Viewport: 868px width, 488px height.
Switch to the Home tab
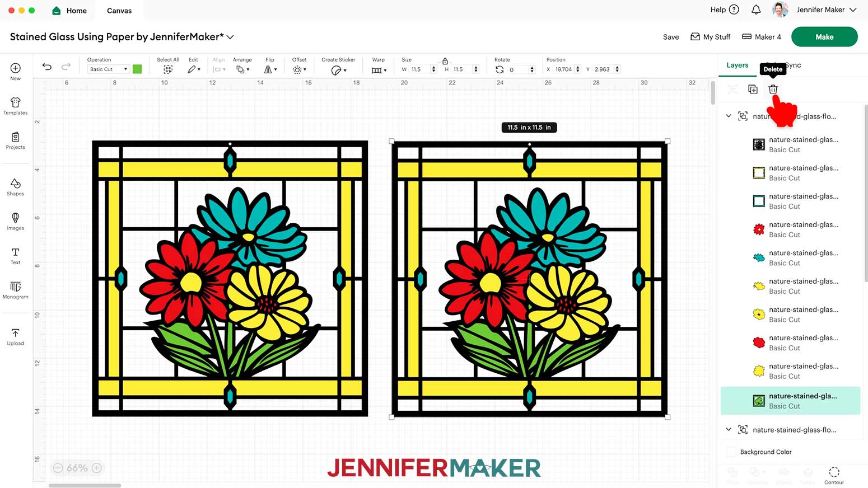69,10
